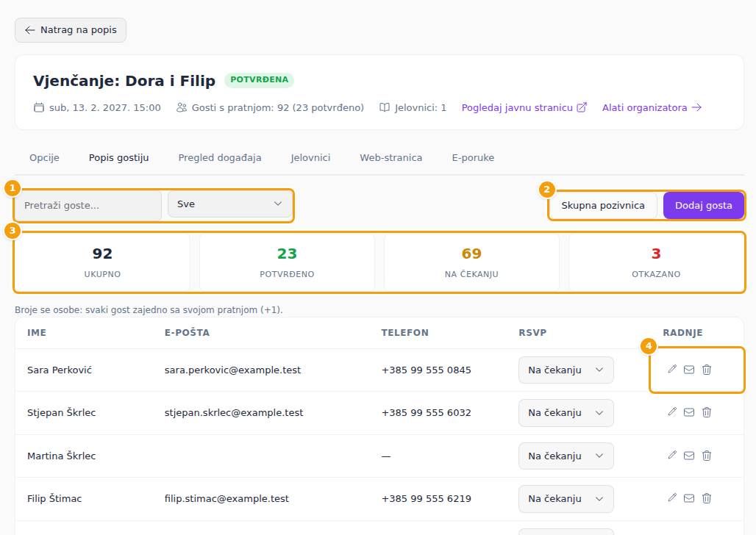756x535 pixels.
Task: Click the 'POTVRĐENA' status badge
Action: tap(259, 79)
